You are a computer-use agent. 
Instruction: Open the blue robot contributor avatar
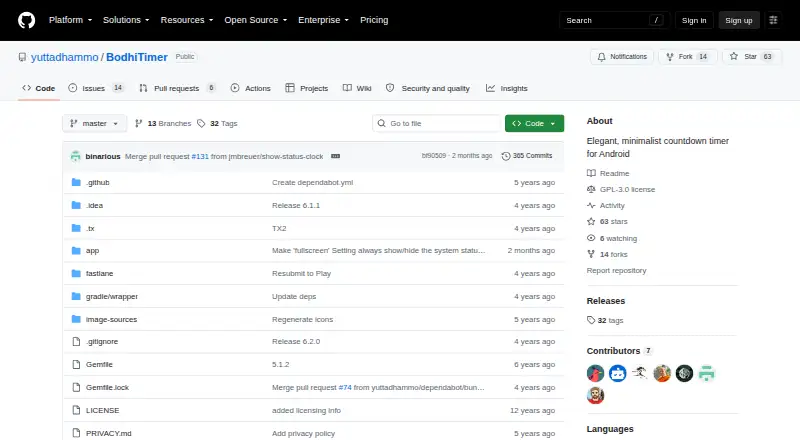tap(617, 374)
